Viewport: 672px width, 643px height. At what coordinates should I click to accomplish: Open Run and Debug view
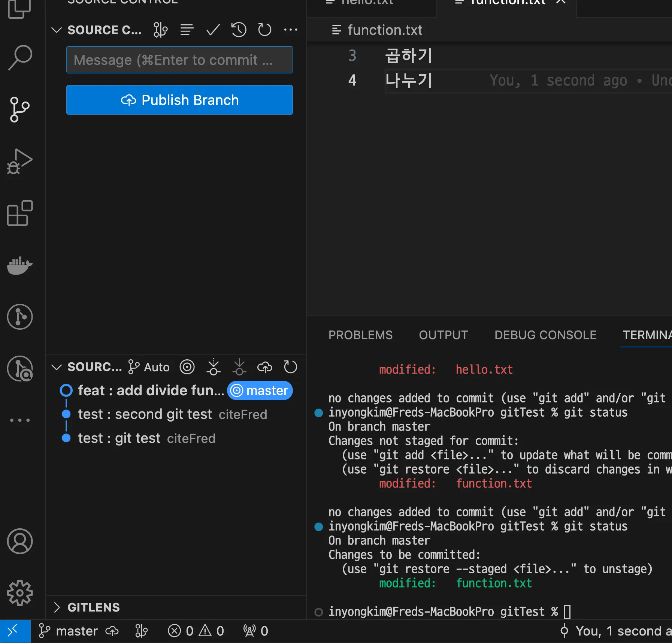click(x=20, y=161)
